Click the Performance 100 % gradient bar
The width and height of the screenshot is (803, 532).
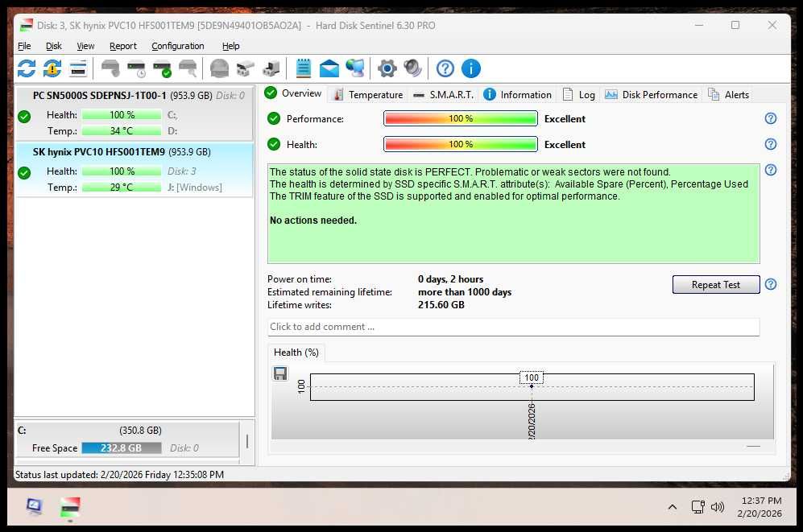coord(461,118)
